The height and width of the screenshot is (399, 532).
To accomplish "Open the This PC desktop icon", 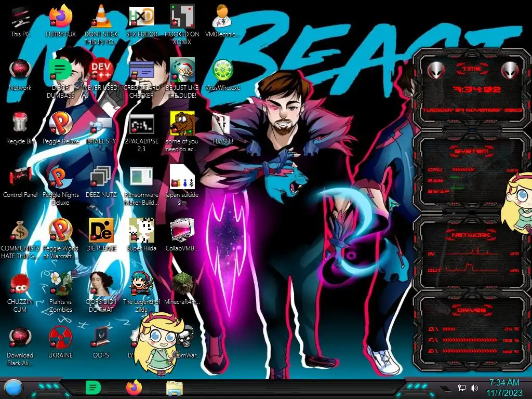I will (x=20, y=21).
